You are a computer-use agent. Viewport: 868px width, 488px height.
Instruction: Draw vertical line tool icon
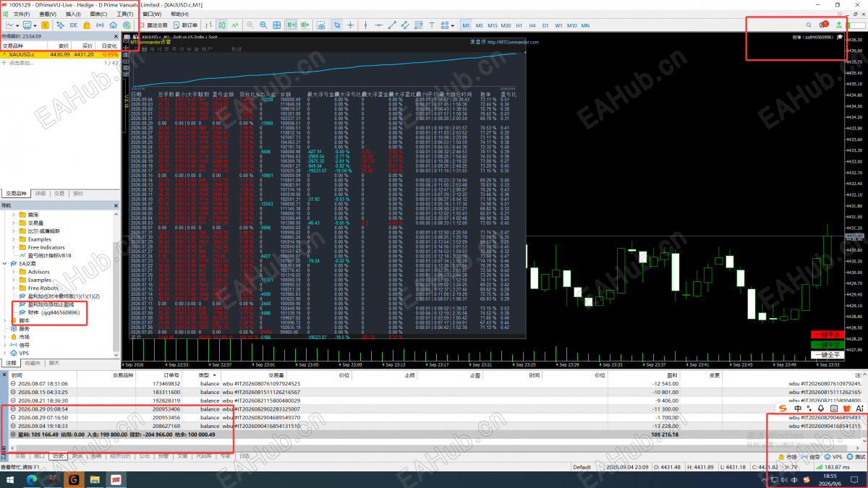[366, 25]
